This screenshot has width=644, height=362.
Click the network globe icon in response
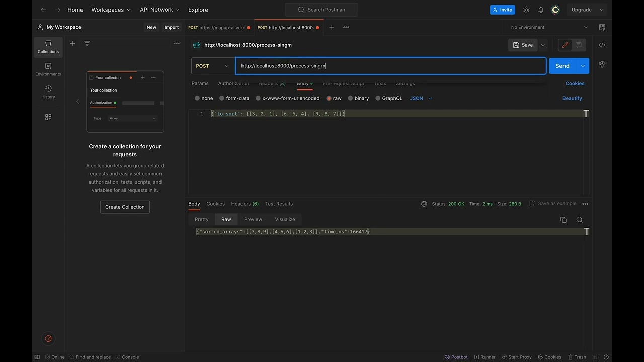[424, 204]
